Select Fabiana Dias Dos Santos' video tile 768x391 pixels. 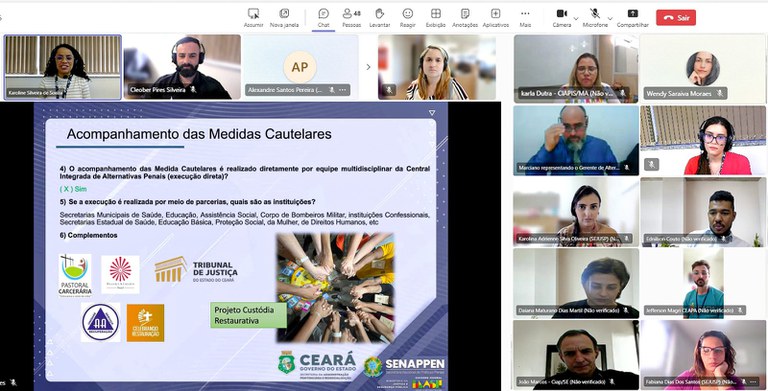[x=703, y=355]
